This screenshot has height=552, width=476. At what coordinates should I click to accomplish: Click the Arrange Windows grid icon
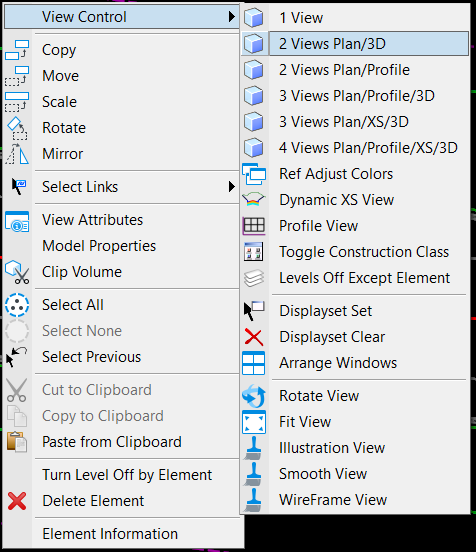click(253, 363)
